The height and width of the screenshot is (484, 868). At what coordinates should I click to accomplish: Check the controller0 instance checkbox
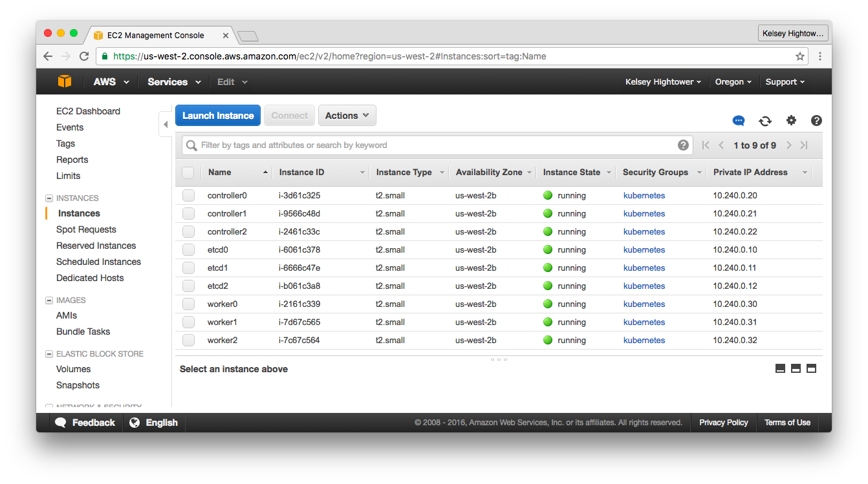(187, 195)
